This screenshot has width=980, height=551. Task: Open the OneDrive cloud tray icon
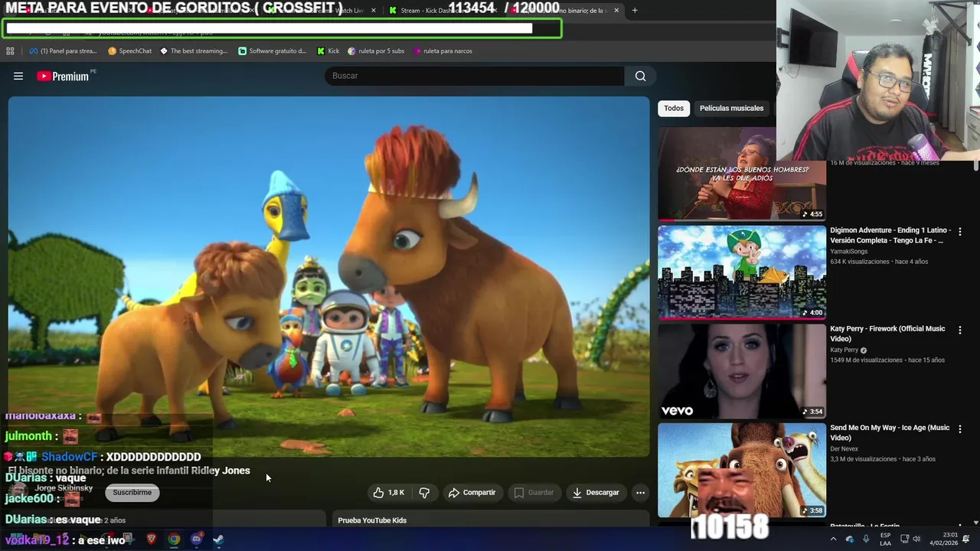[x=849, y=540]
